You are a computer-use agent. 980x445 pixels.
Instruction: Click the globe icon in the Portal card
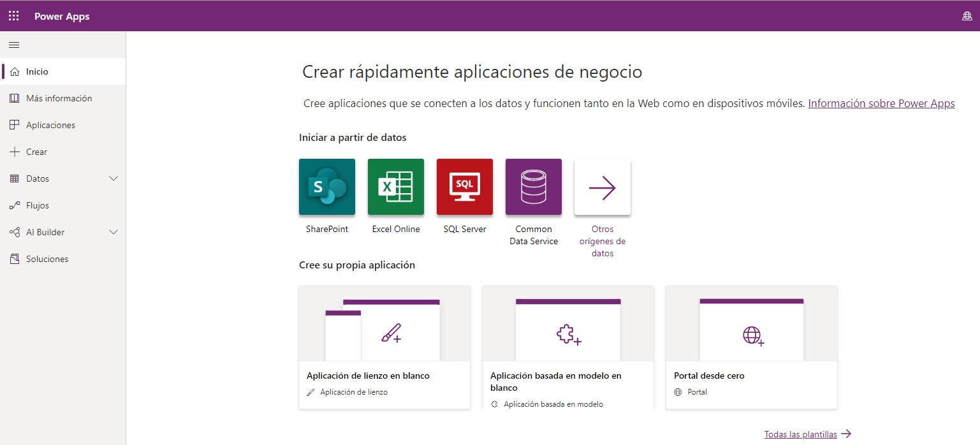click(754, 335)
